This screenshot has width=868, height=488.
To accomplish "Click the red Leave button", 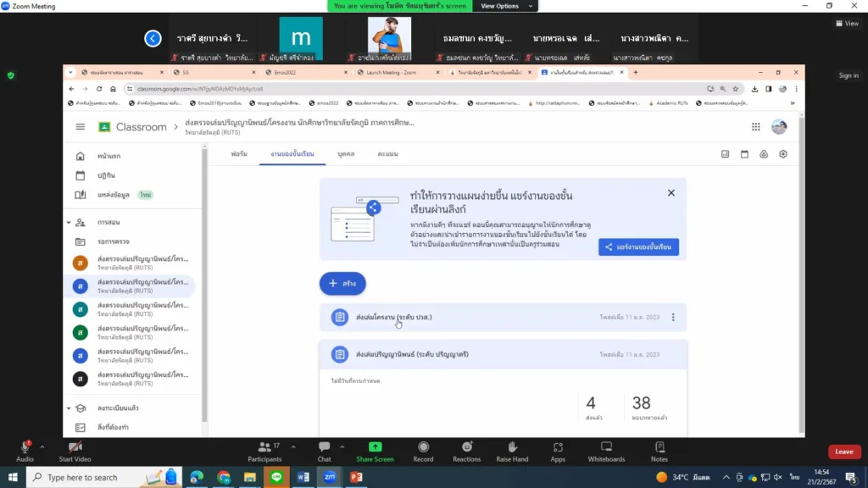I will click(x=844, y=452).
